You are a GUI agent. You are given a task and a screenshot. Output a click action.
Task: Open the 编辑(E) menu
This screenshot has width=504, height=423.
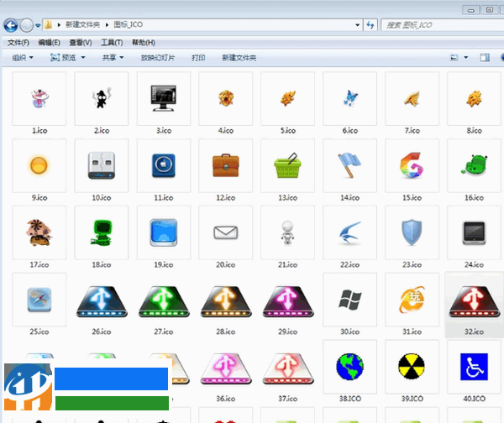pyautogui.click(x=50, y=43)
